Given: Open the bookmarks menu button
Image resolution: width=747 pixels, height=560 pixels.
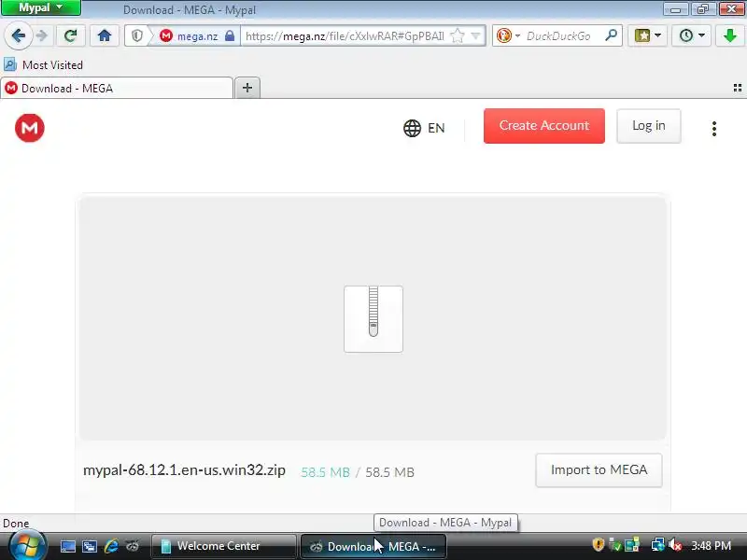Looking at the screenshot, I should (642, 35).
